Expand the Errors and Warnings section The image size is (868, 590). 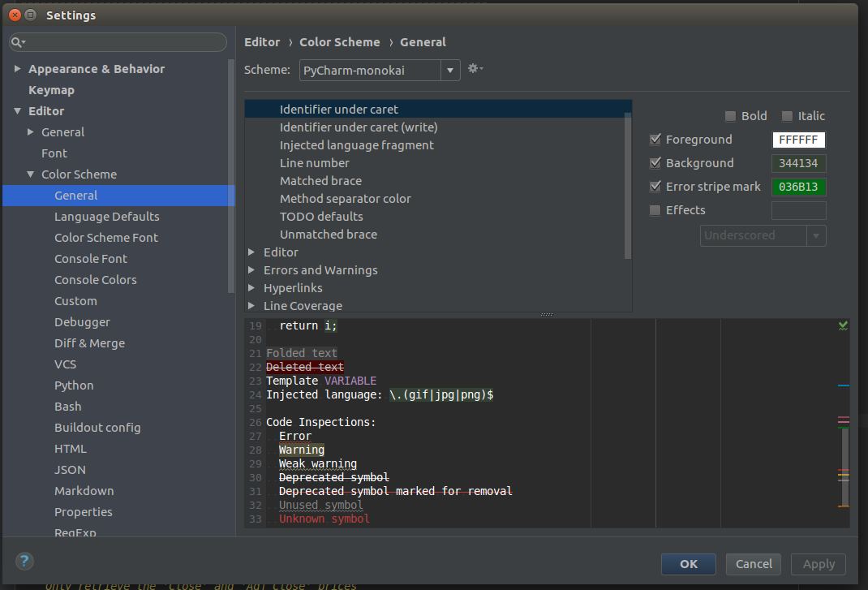251,269
